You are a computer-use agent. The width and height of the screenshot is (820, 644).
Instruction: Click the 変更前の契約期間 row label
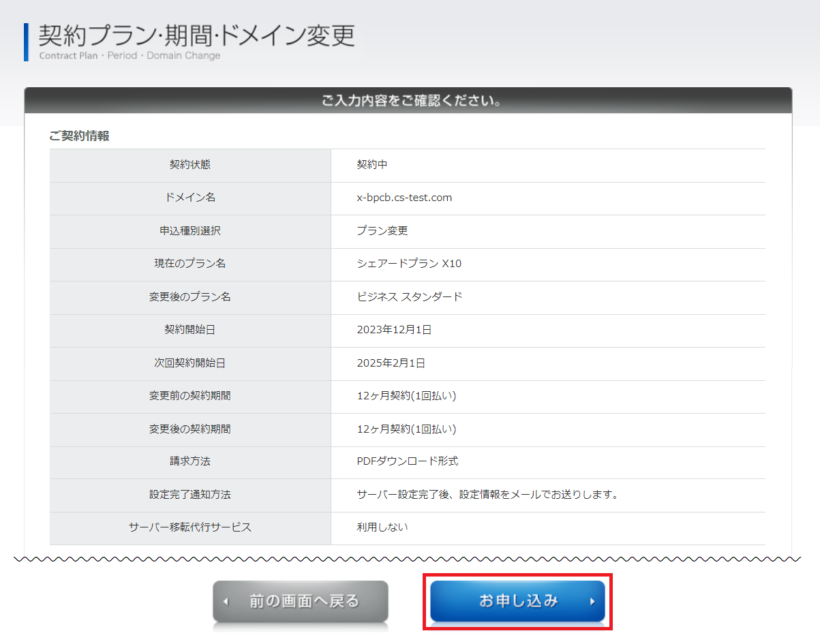pos(190,396)
